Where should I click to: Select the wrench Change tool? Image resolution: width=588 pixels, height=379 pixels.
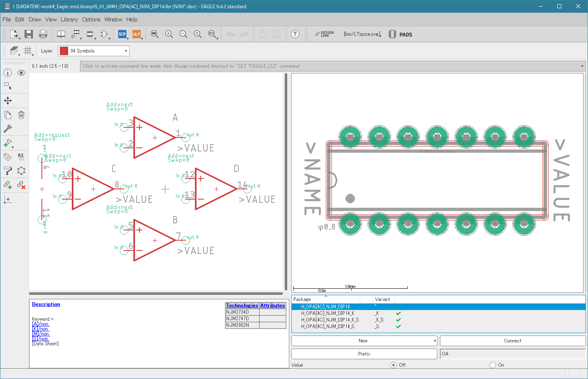[8, 129]
